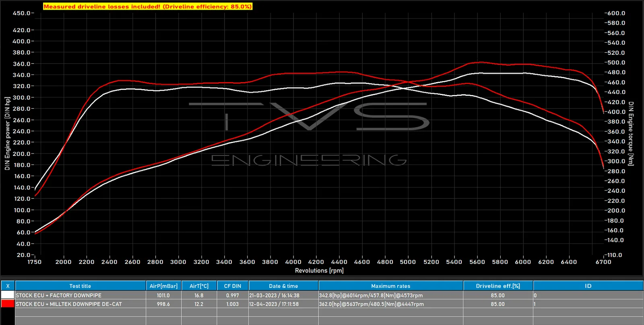Click the Maximum rates column header

(391, 286)
